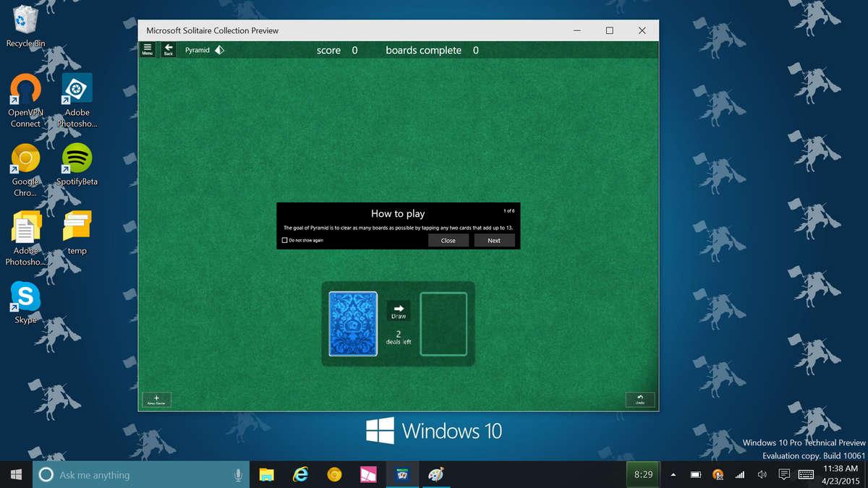Open the hamburger Menu in Solitaire
Viewport: 868px width, 488px height.
148,50
